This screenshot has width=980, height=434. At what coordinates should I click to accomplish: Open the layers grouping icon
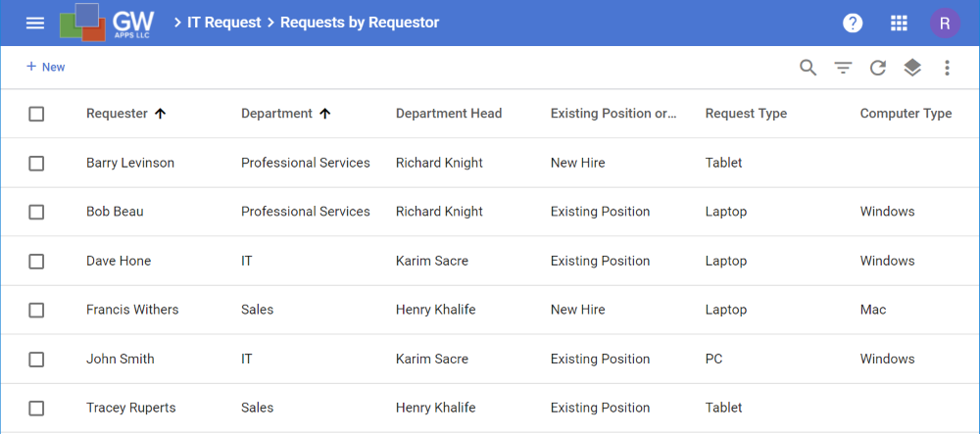[x=912, y=68]
